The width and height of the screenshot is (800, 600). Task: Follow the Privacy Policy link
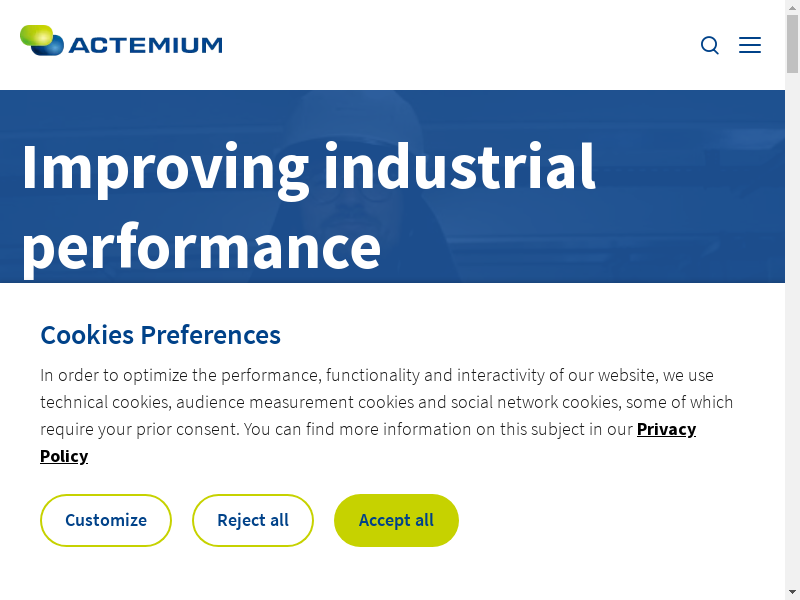(x=666, y=429)
